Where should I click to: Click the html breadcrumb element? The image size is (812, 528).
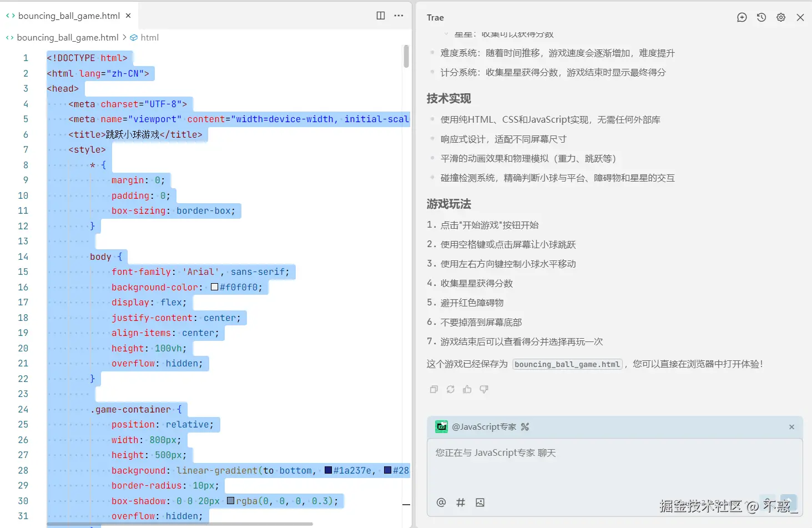point(149,37)
